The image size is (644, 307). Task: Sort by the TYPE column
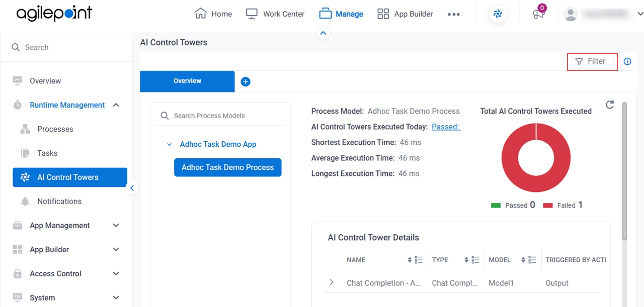click(466, 260)
